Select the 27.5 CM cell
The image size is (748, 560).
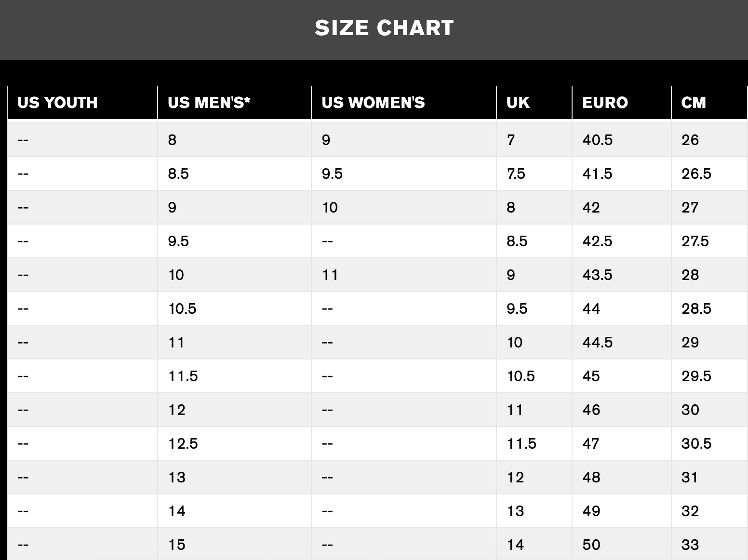point(709,241)
